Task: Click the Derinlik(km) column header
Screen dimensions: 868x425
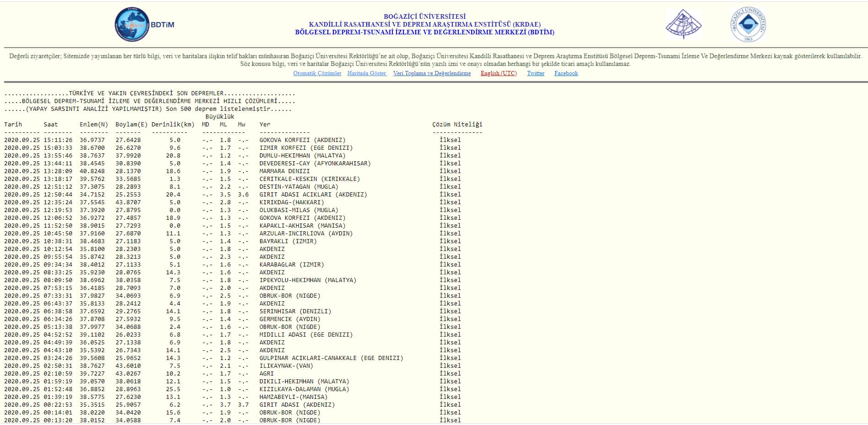Action: pyautogui.click(x=173, y=125)
